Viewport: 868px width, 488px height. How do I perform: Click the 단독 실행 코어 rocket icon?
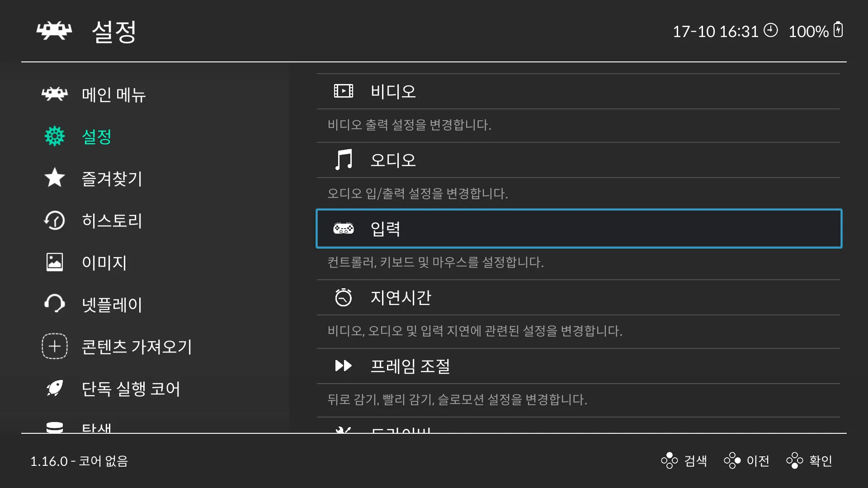coord(55,388)
